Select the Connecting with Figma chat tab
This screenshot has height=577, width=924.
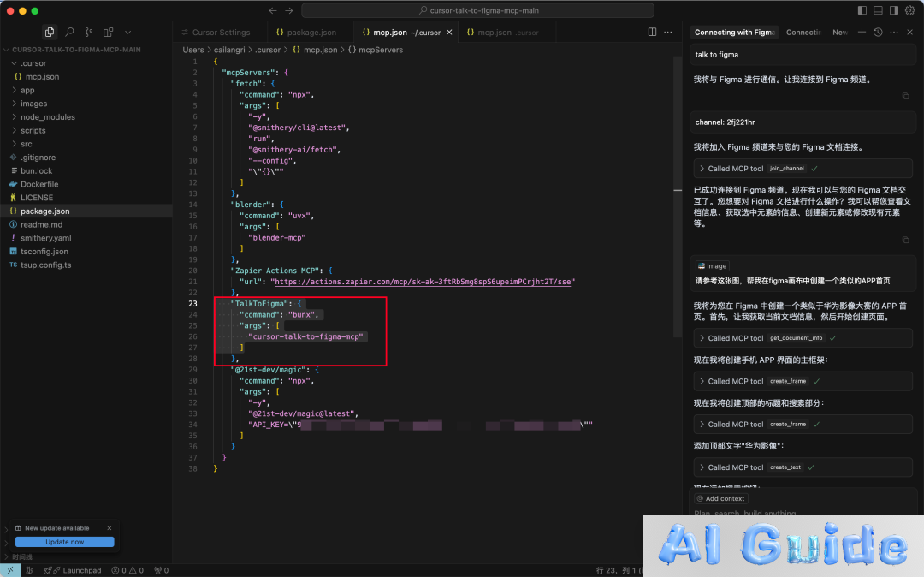pyautogui.click(x=734, y=33)
